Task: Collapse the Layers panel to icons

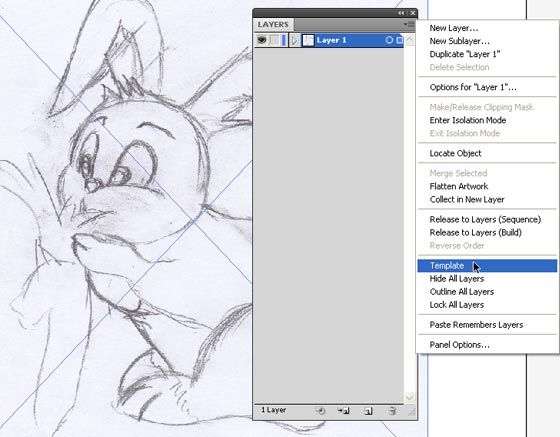Action: (x=401, y=13)
